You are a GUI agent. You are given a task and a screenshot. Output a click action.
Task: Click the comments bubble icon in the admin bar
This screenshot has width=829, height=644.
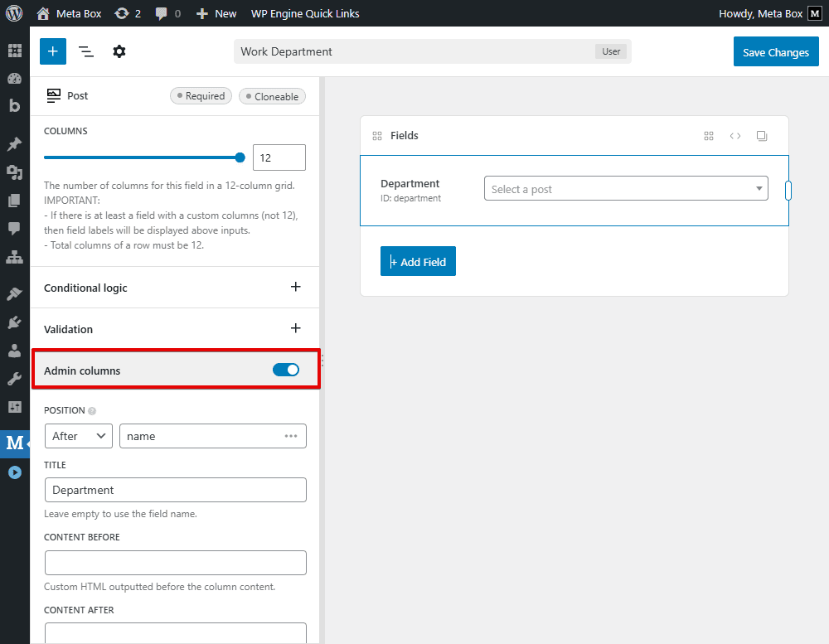click(162, 12)
